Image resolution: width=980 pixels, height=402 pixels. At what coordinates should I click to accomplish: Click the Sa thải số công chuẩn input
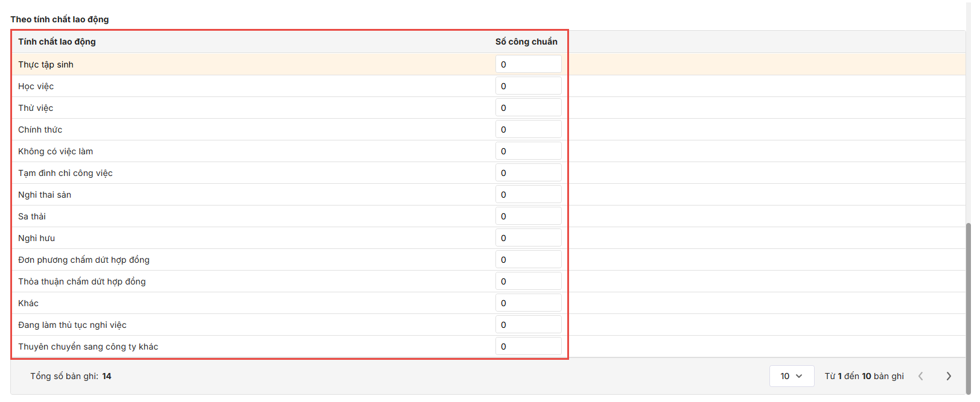528,216
